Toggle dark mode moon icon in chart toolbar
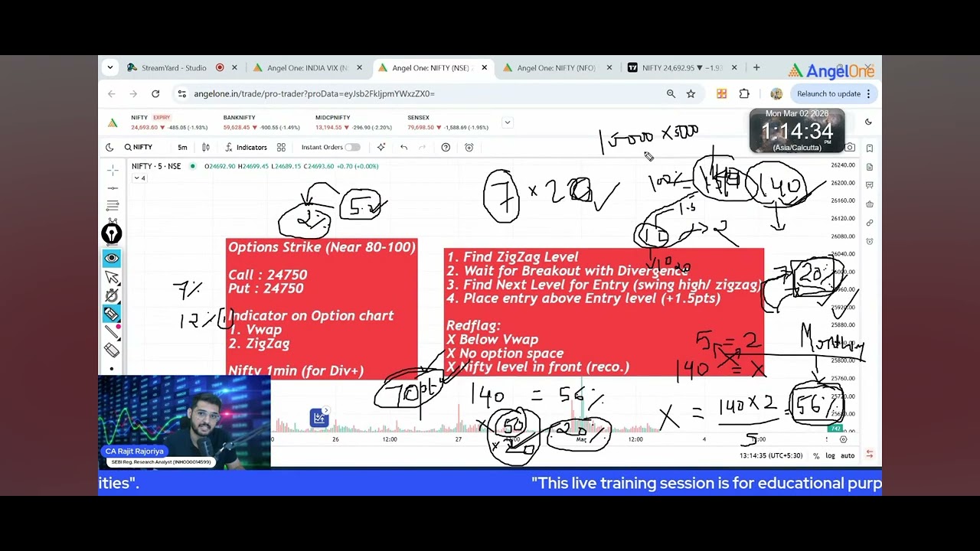The height and width of the screenshot is (551, 980). tap(109, 147)
